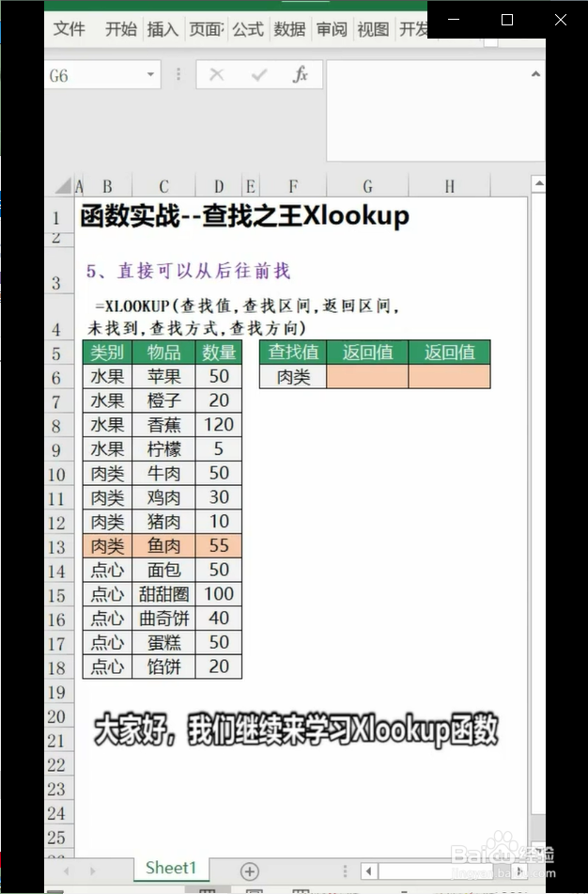588x894 pixels.
Task: Expand the Name Box dropdown arrow
Action: (150, 74)
